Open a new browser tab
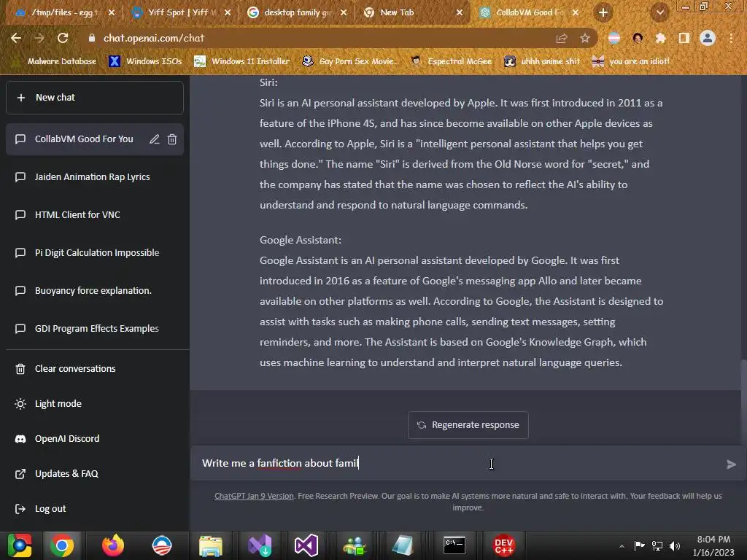 [603, 12]
